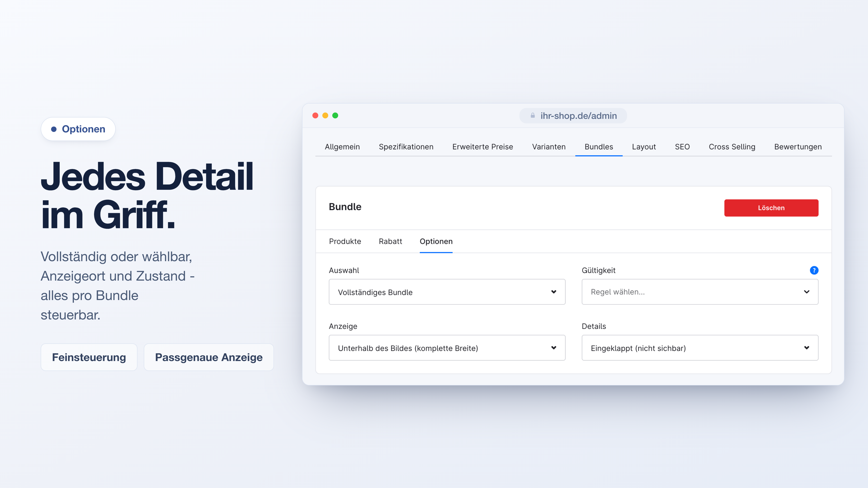Click the Gültigkeit field label
Image resolution: width=868 pixels, height=488 pixels.
pos(598,270)
